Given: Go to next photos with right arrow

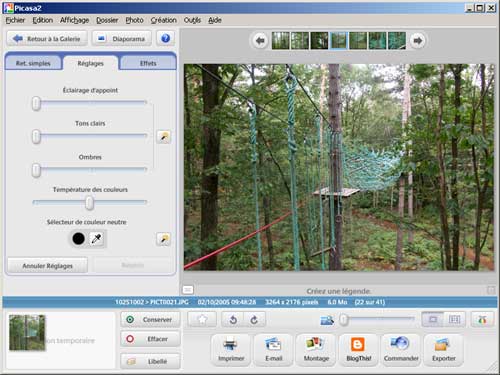Looking at the screenshot, I should (x=417, y=41).
